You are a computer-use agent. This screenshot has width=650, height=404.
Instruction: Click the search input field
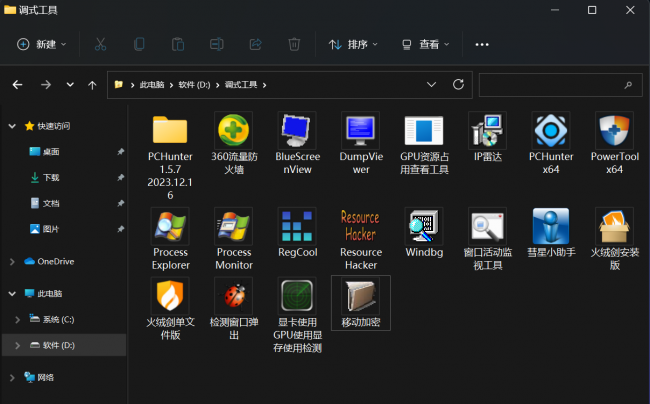(x=560, y=85)
